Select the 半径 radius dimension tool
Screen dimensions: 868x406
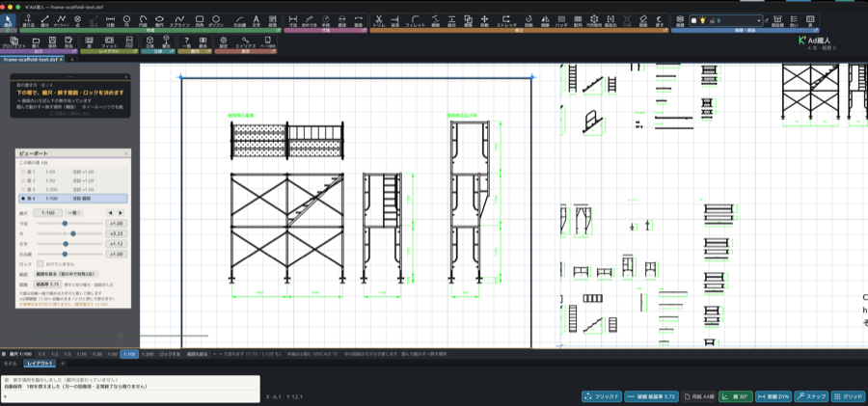326,20
